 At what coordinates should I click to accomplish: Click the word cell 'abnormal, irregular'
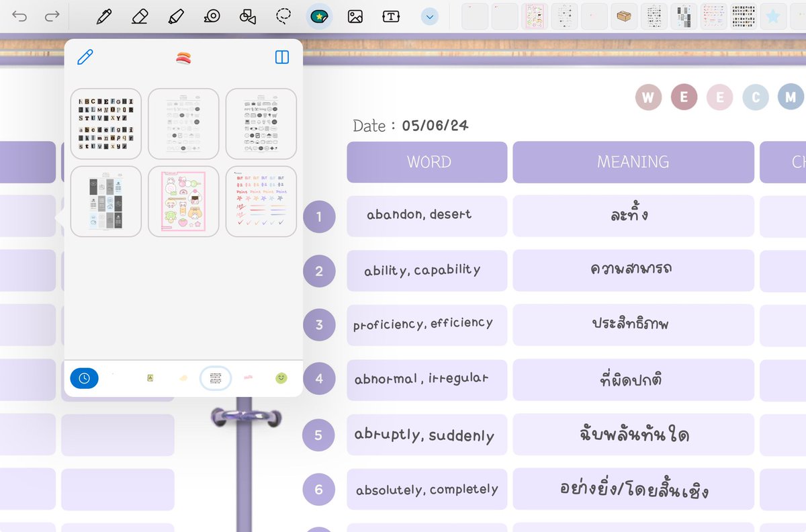tap(427, 380)
